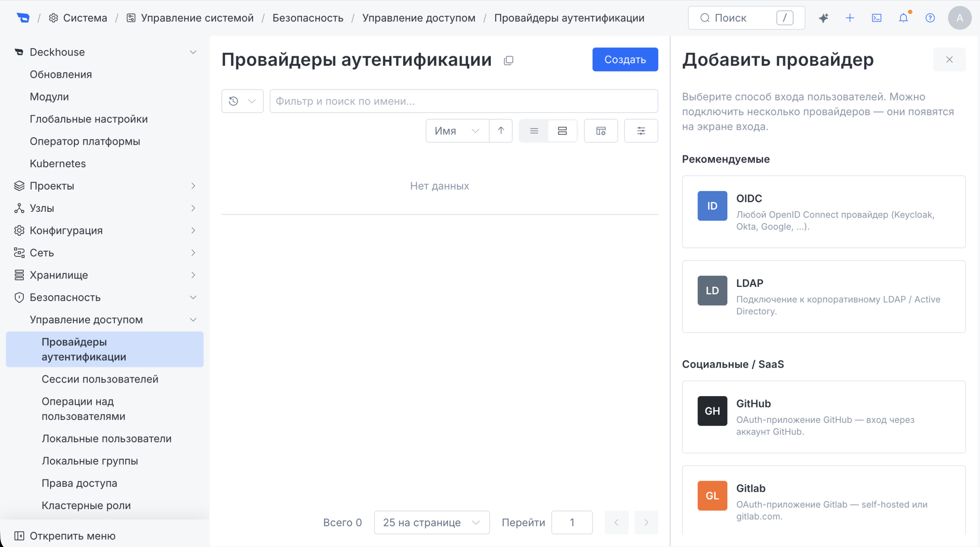
Task: Focus the Поиск search box in header
Action: pos(746,18)
